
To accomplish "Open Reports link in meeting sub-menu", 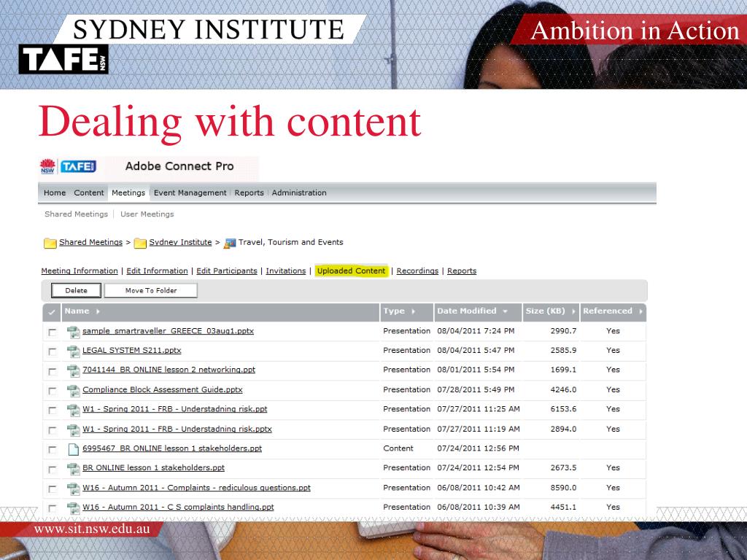I will [x=462, y=271].
